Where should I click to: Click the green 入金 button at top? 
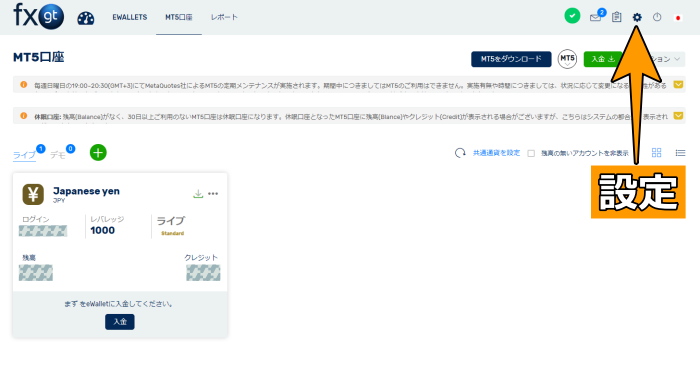[603, 59]
